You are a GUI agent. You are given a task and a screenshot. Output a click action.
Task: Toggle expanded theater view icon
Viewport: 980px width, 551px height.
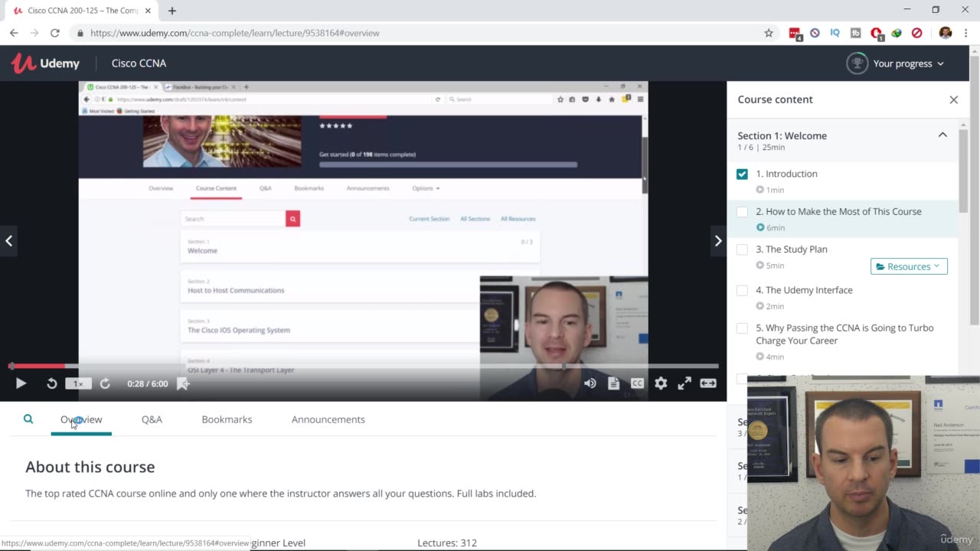pyautogui.click(x=708, y=383)
